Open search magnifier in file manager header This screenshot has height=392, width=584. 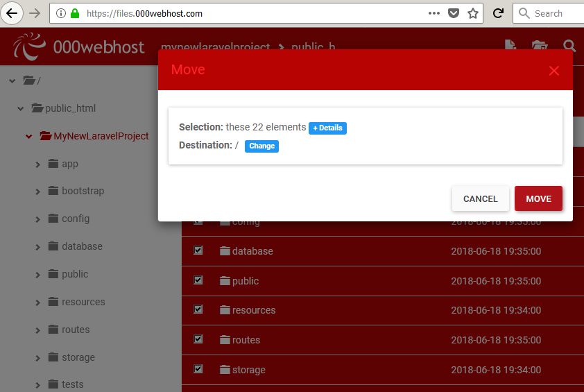(569, 46)
